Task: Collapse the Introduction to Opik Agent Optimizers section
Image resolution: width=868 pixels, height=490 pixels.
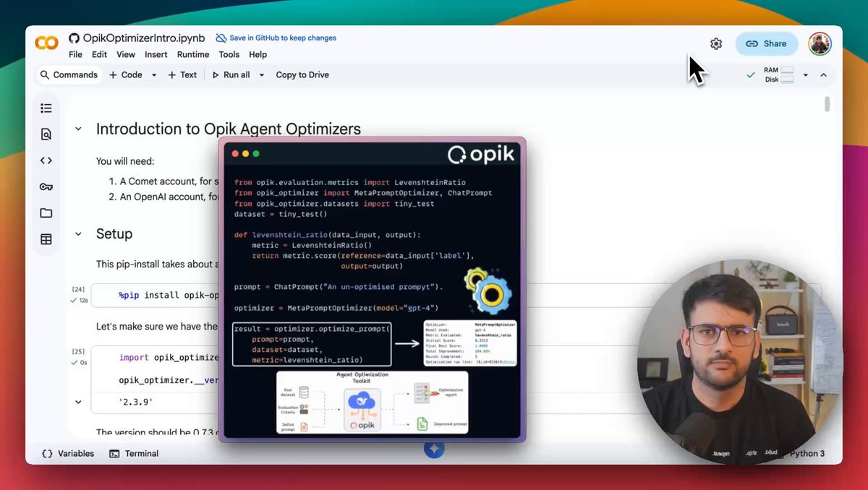Action: click(x=78, y=129)
